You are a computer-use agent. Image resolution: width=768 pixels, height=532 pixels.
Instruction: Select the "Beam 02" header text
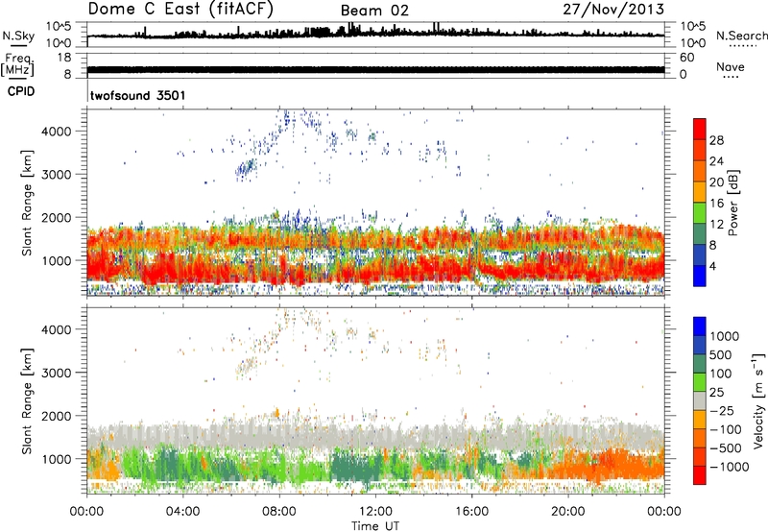(374, 11)
